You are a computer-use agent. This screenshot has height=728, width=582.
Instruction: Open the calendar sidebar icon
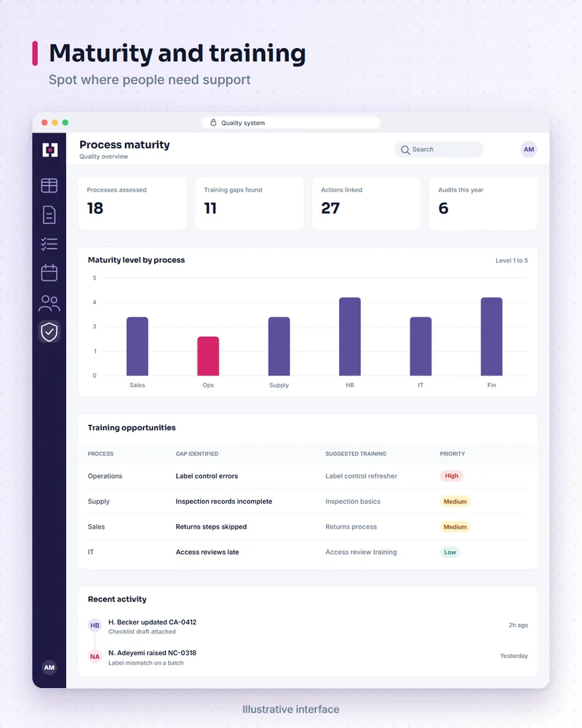49,272
